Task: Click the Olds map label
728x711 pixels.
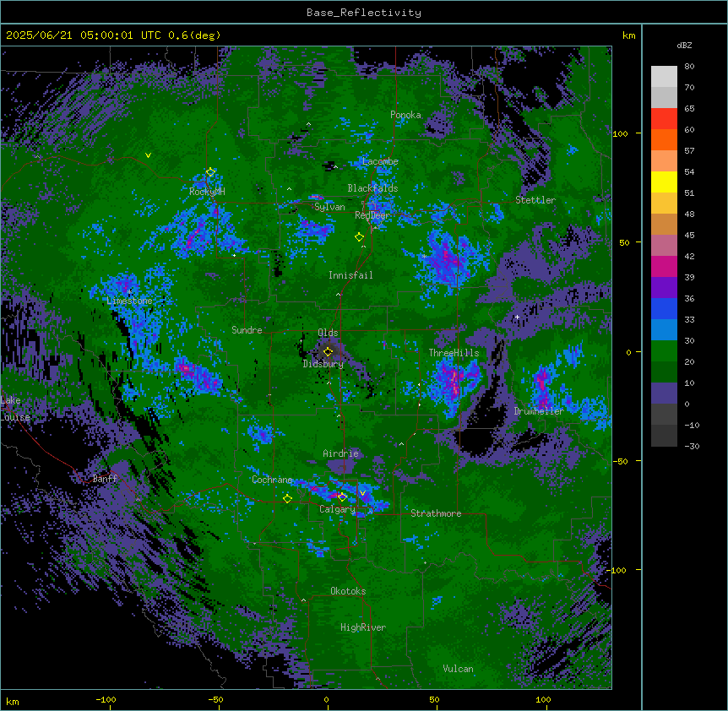Action: coord(328,333)
